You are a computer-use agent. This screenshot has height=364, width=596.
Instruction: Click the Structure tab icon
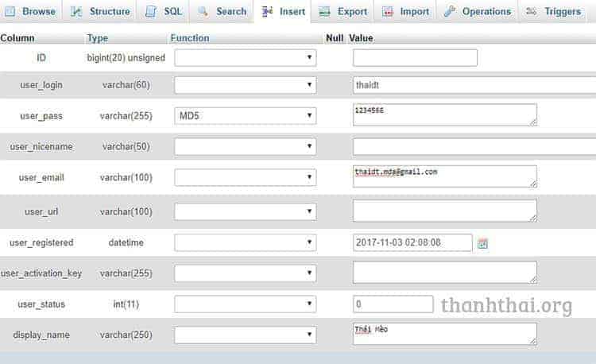(x=76, y=11)
